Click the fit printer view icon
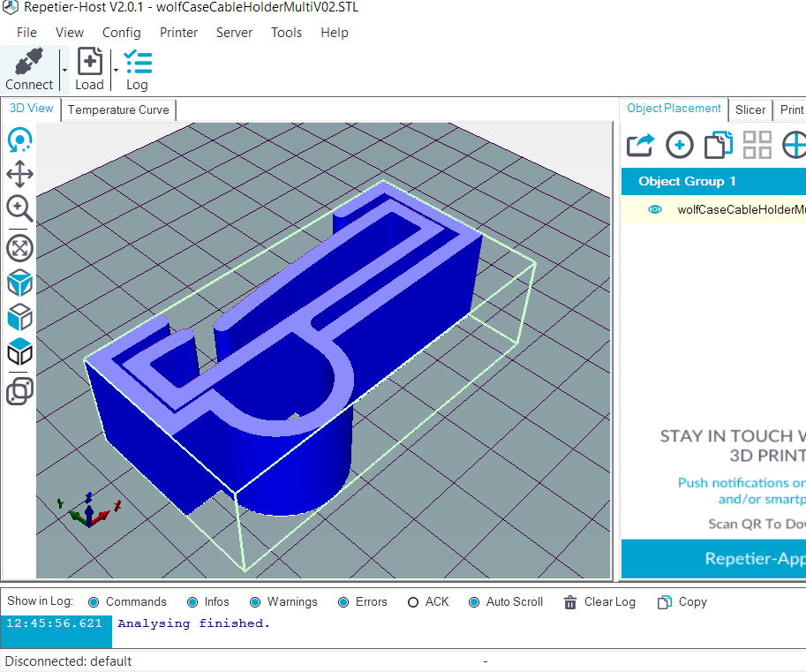This screenshot has width=806, height=672. click(x=19, y=248)
